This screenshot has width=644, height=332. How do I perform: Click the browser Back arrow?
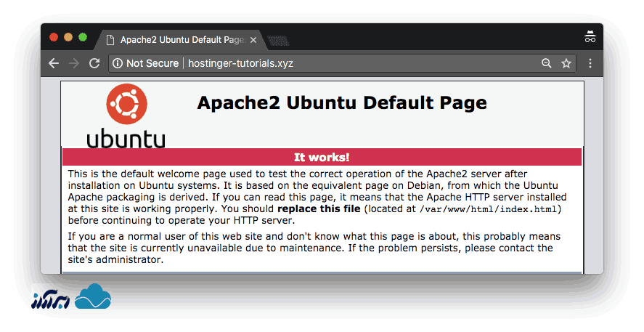click(x=54, y=63)
